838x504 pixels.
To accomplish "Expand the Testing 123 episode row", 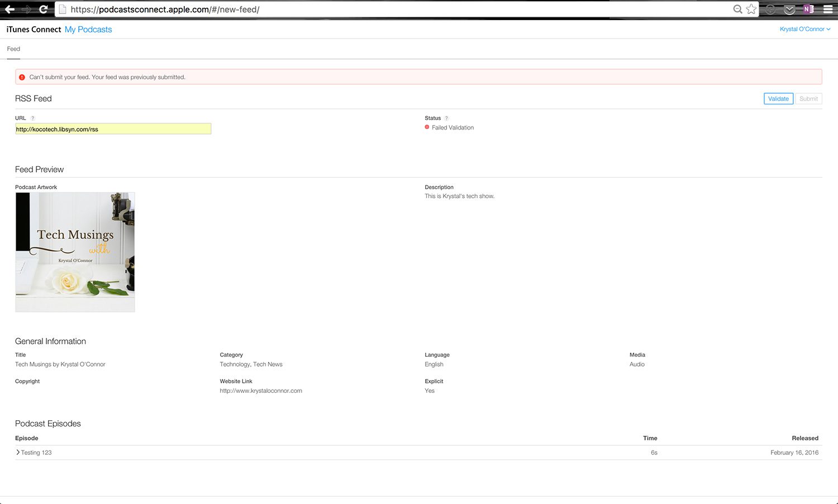I will click(x=18, y=453).
